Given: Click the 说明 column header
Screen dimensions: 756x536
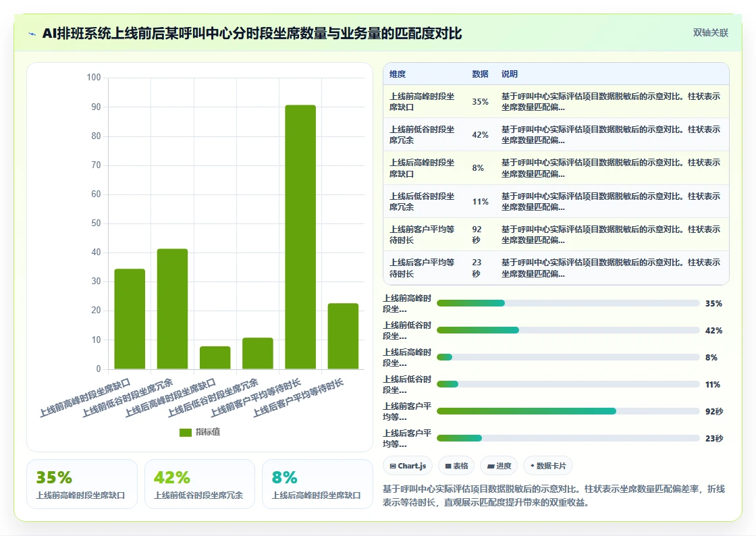Looking at the screenshot, I should pyautogui.click(x=509, y=74).
